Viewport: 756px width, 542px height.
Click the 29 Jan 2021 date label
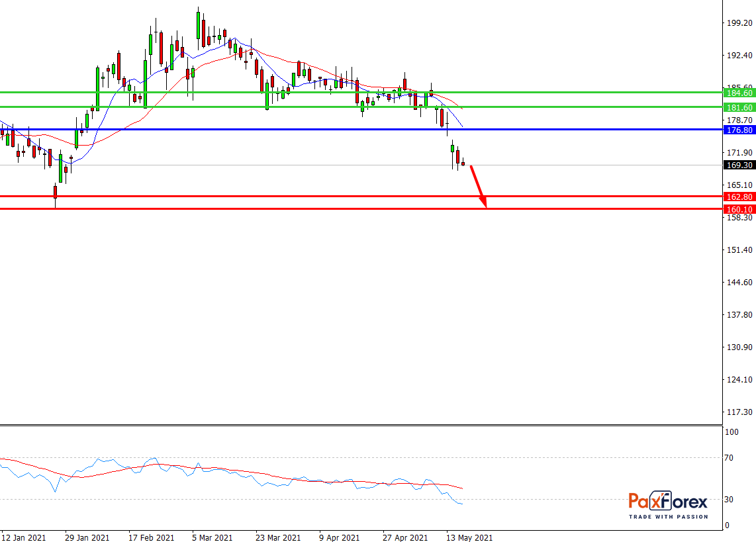tap(87, 537)
